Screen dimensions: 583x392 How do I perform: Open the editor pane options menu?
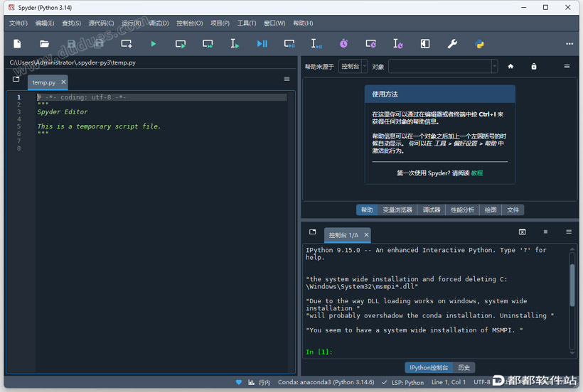pyautogui.click(x=287, y=79)
